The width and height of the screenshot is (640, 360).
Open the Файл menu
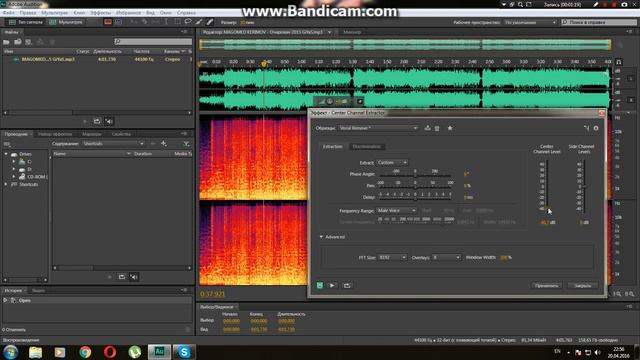click(8, 13)
